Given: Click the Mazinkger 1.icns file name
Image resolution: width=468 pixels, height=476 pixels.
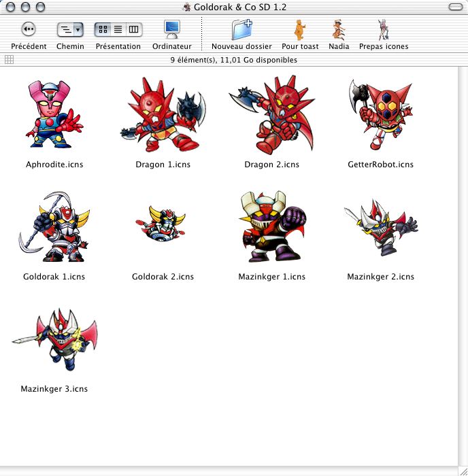Looking at the screenshot, I should click(272, 277).
